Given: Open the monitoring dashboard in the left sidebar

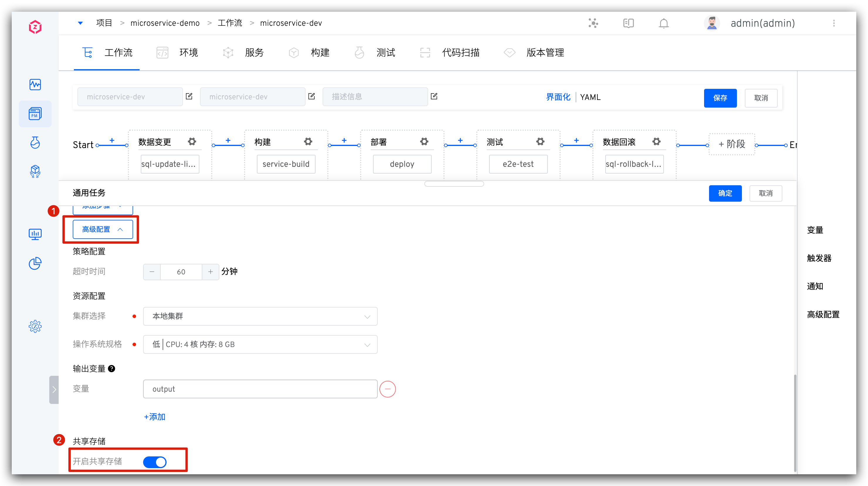Looking at the screenshot, I should coord(35,84).
